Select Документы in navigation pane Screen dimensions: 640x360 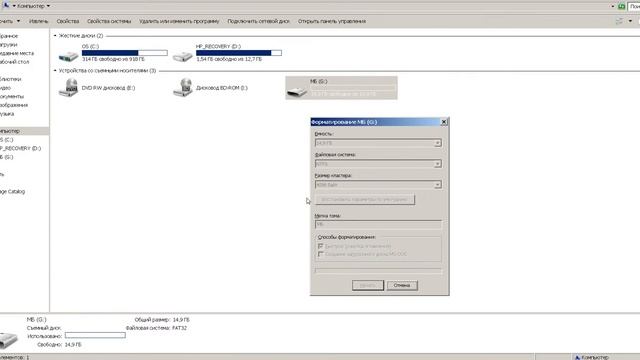coord(12,96)
